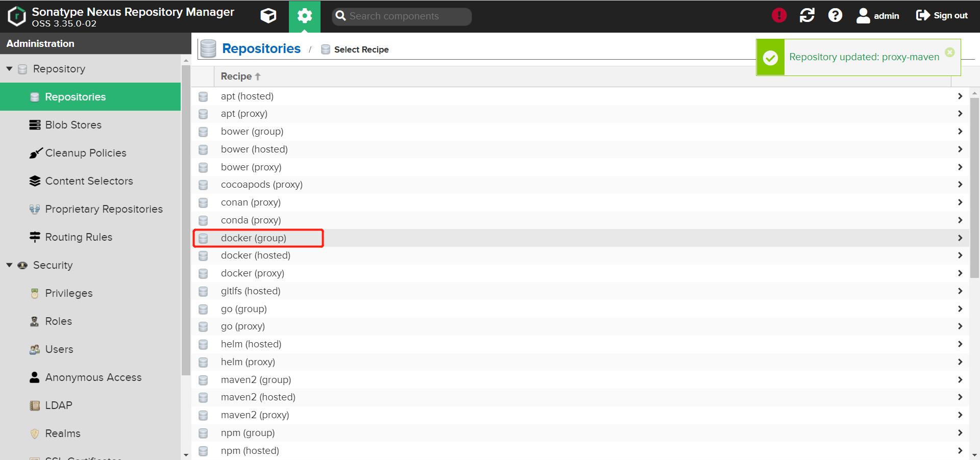Click the chevron on conda (proxy) row
This screenshot has width=980, height=460.
pos(960,220)
